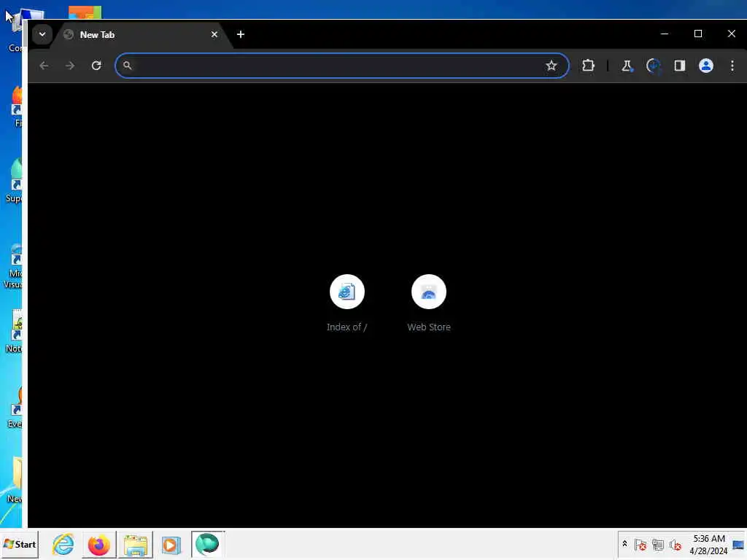Focus the address bar input
Image resolution: width=747 pixels, height=560 pixels.
(341, 66)
